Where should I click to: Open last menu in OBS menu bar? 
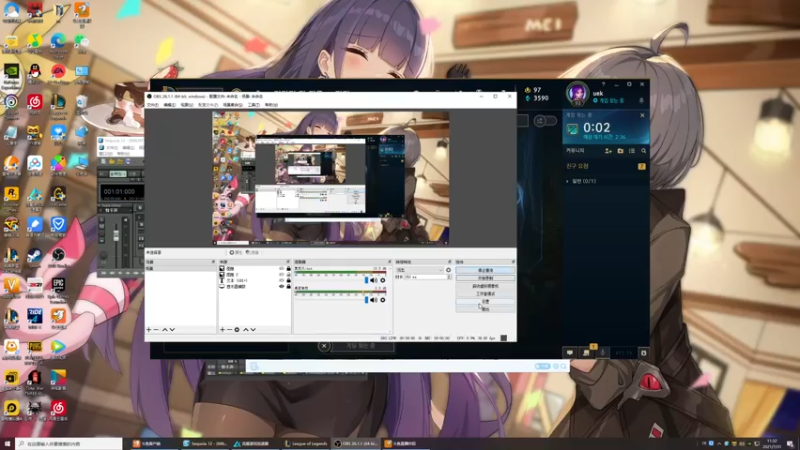(271, 105)
